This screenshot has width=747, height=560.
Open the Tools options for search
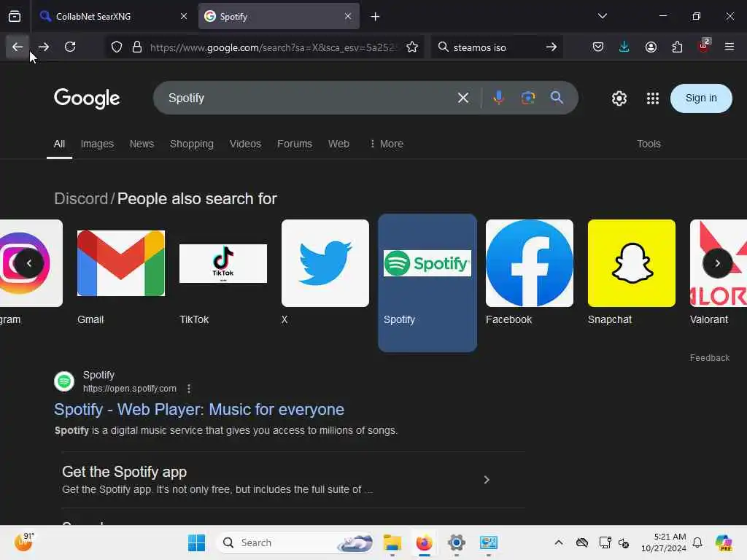(x=649, y=144)
